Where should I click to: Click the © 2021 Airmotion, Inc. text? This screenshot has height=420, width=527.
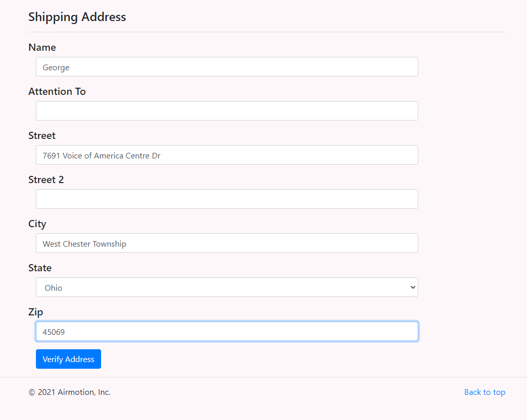click(x=70, y=392)
